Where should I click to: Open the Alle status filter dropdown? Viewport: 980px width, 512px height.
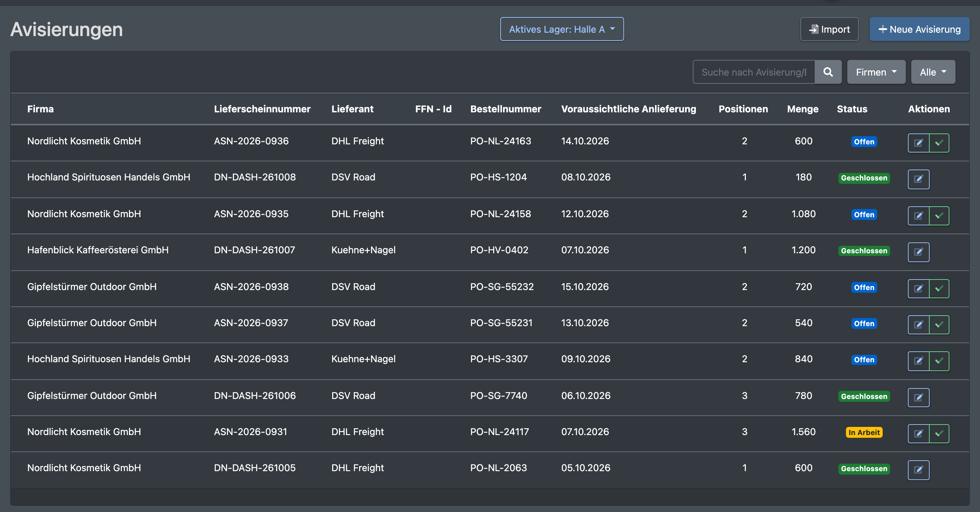[933, 72]
